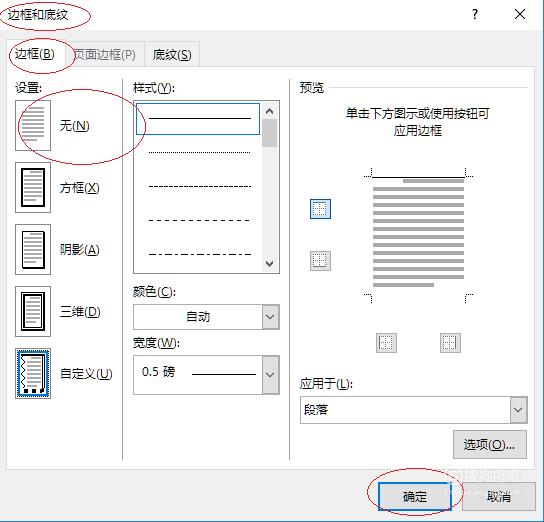This screenshot has height=522, width=544.
Task: Switch to the 边框(B) tab
Action: 35,54
